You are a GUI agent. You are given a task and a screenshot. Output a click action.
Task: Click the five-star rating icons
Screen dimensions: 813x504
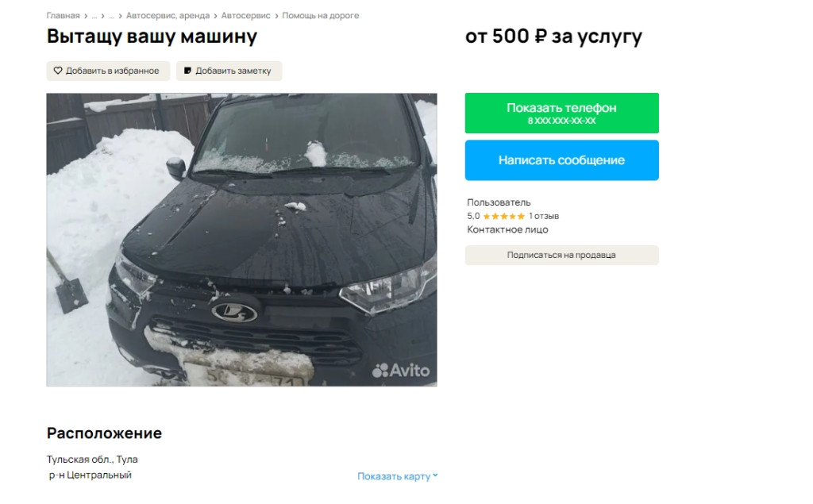coord(504,216)
